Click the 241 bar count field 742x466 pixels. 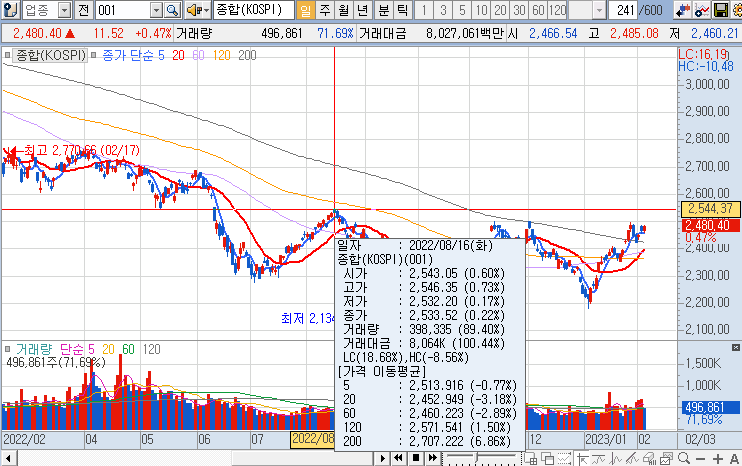click(623, 10)
